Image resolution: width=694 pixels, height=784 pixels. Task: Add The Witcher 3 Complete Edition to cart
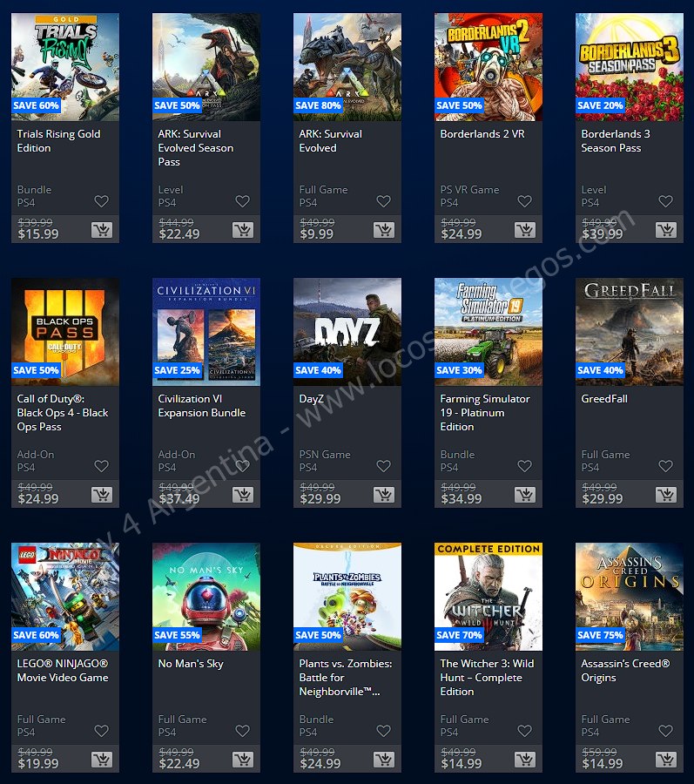524,760
